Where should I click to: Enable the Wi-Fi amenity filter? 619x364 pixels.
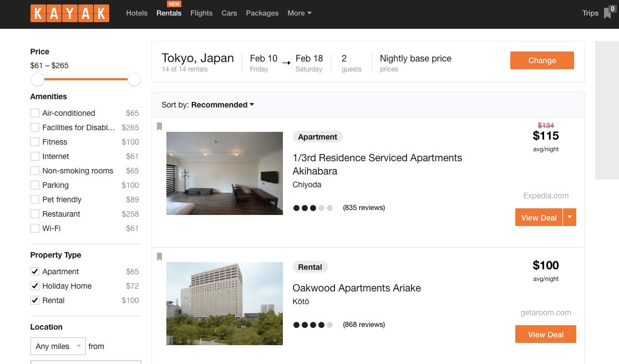tap(35, 228)
